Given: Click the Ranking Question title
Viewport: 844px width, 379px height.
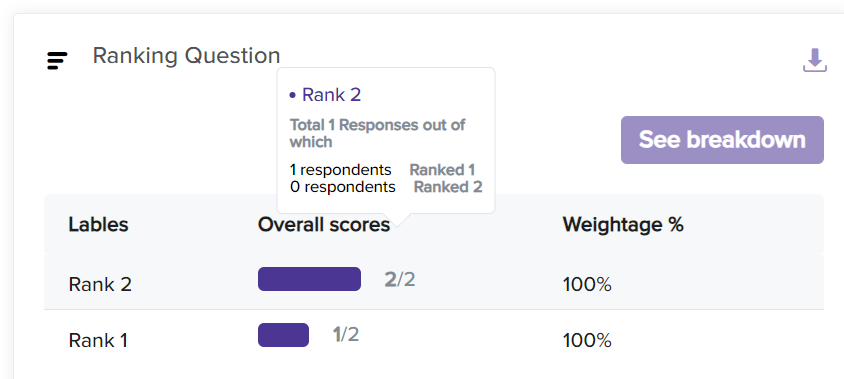Looking at the screenshot, I should pyautogui.click(x=186, y=55).
